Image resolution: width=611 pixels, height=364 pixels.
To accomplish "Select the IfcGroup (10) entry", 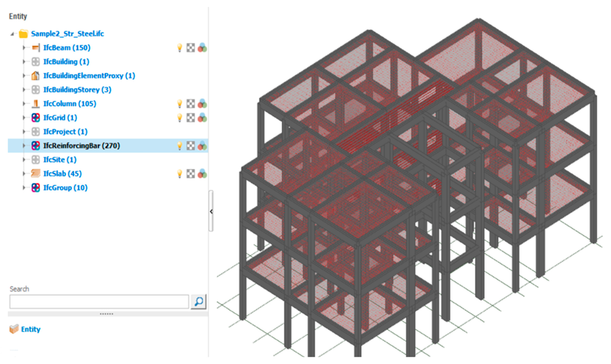I will point(65,188).
